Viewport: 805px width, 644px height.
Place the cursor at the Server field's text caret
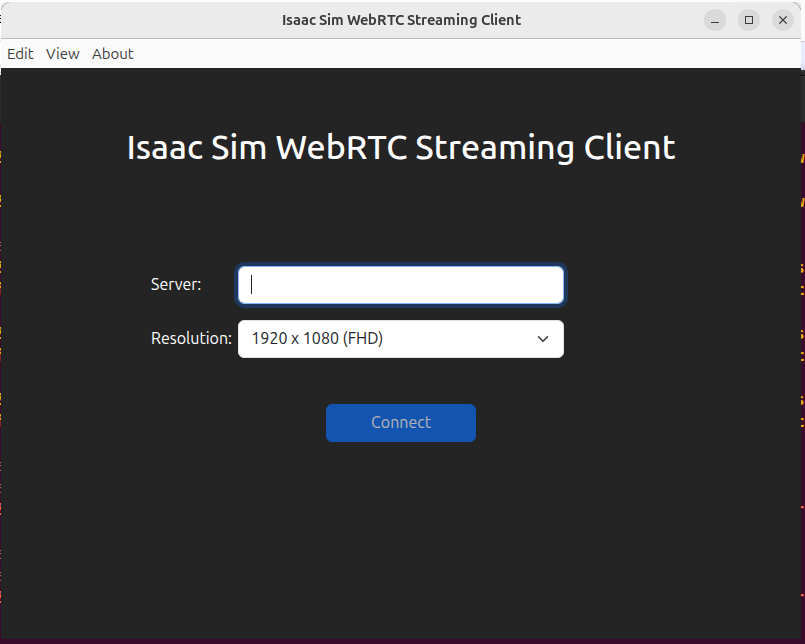pos(252,285)
